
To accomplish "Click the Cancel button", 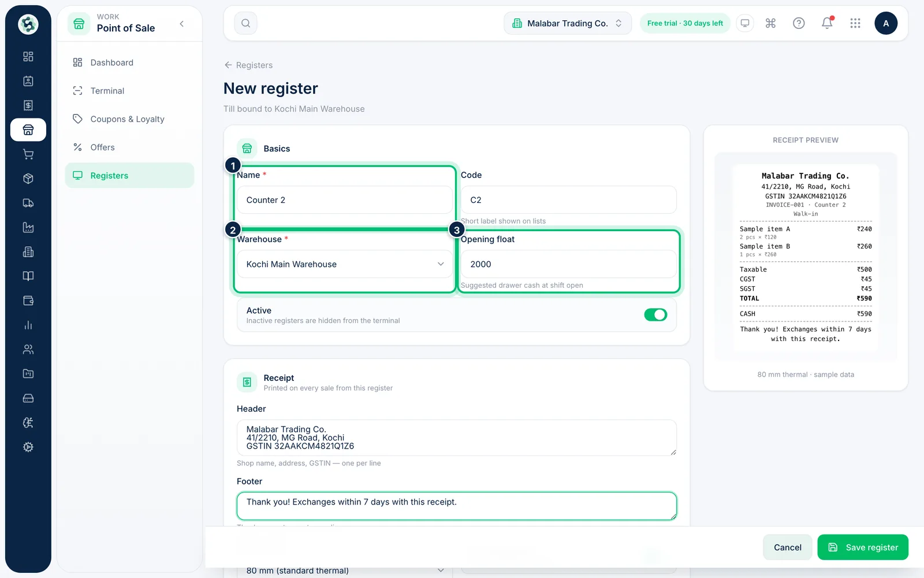I will click(x=788, y=547).
